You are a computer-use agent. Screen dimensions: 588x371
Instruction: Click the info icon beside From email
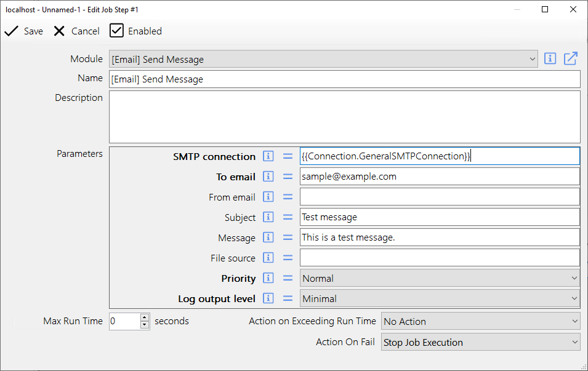coord(268,196)
